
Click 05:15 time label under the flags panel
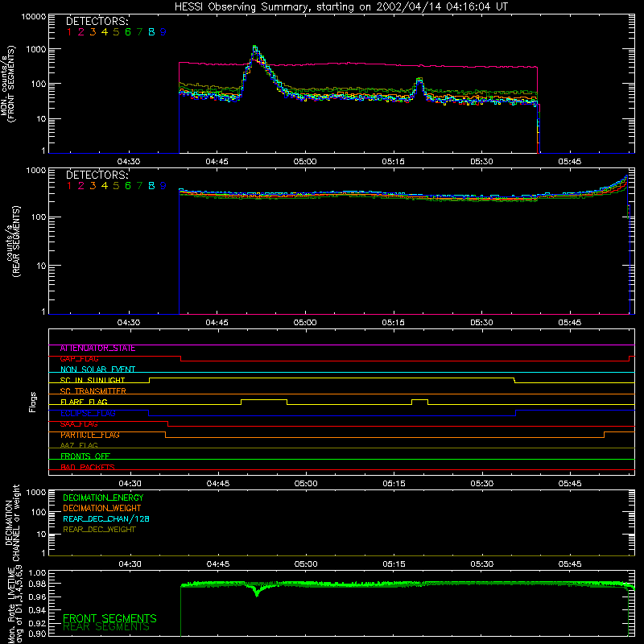click(394, 484)
